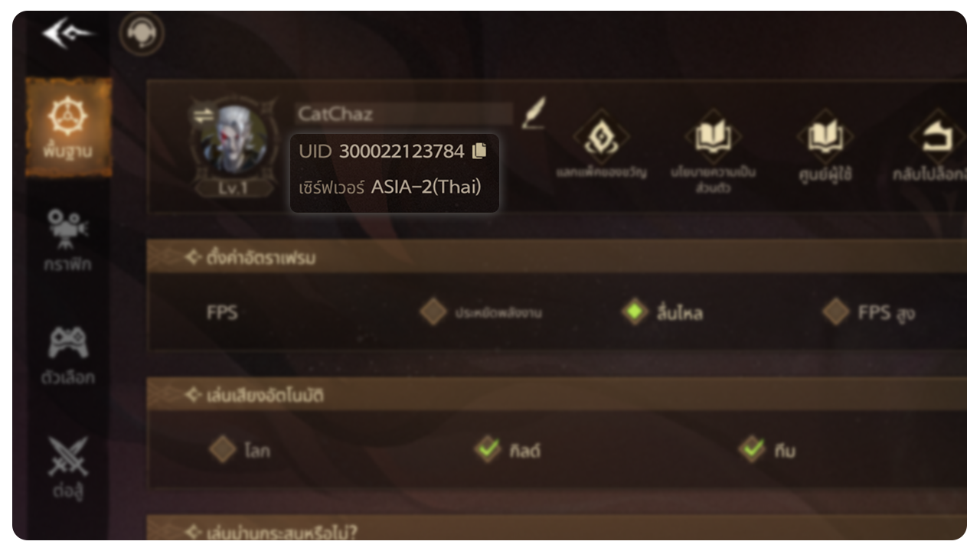Image resolution: width=980 pixels, height=551 pixels.
Task: Switch to the กราฟิก settings tab
Action: coord(68,241)
